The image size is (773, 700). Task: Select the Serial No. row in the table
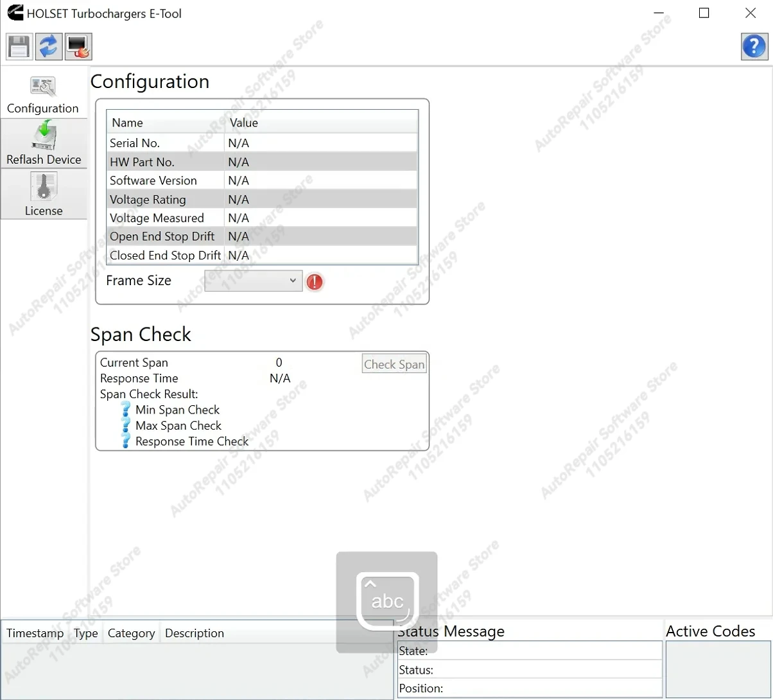[193, 143]
